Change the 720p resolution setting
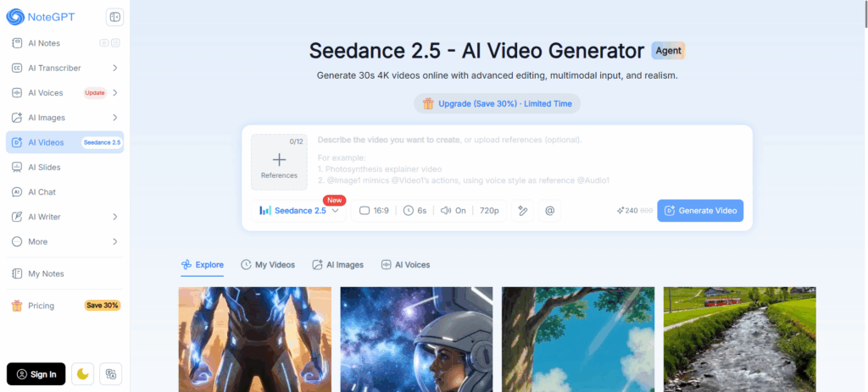Screen dimensions: 868x392 pyautogui.click(x=489, y=211)
